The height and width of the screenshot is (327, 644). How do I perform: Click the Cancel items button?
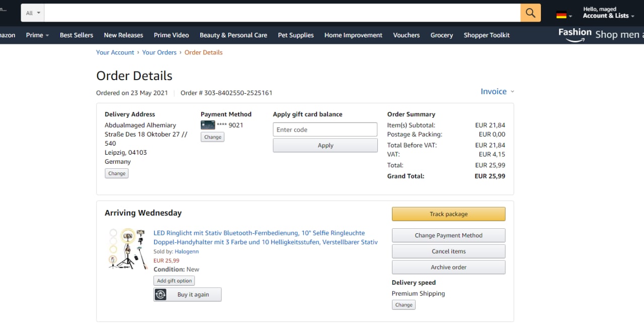pyautogui.click(x=448, y=251)
